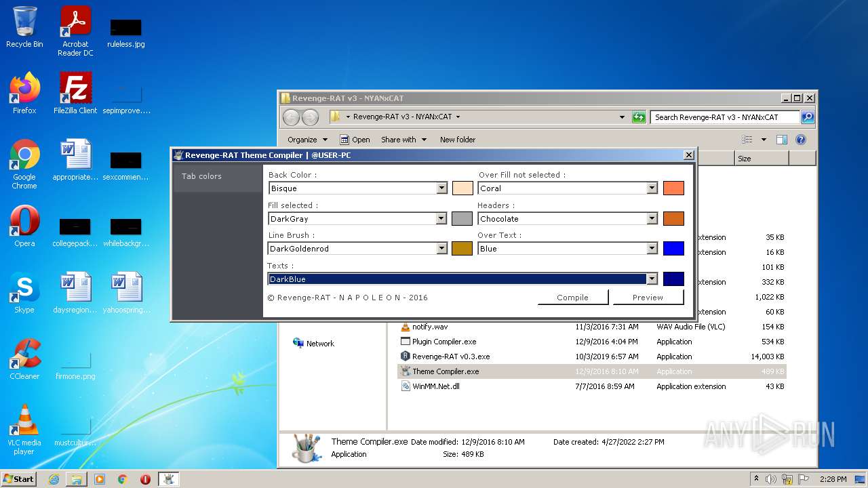The height and width of the screenshot is (488, 868).
Task: Click the Bisque color swatch
Action: click(x=462, y=188)
